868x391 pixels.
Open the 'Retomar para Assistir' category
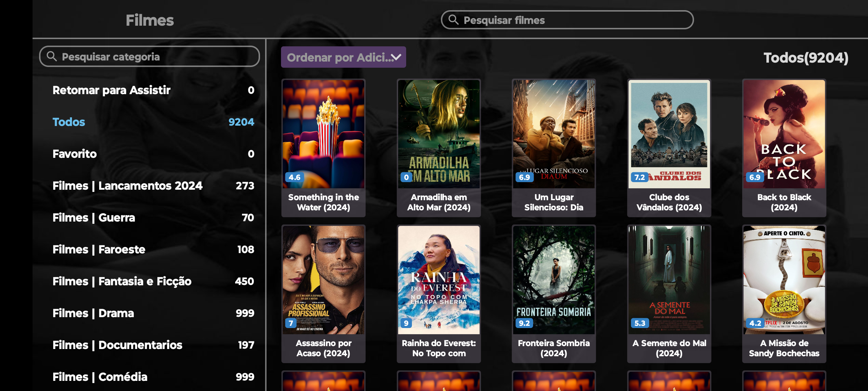[x=111, y=90]
